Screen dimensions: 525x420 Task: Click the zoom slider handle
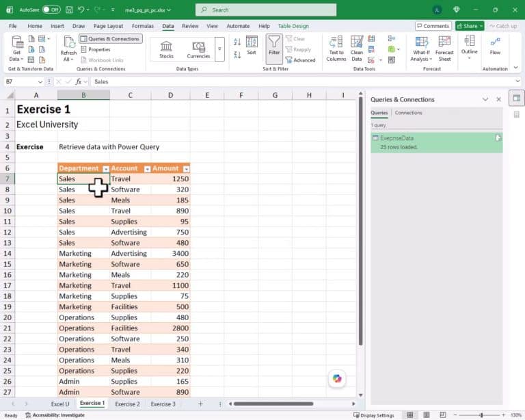pyautogui.click(x=481, y=415)
